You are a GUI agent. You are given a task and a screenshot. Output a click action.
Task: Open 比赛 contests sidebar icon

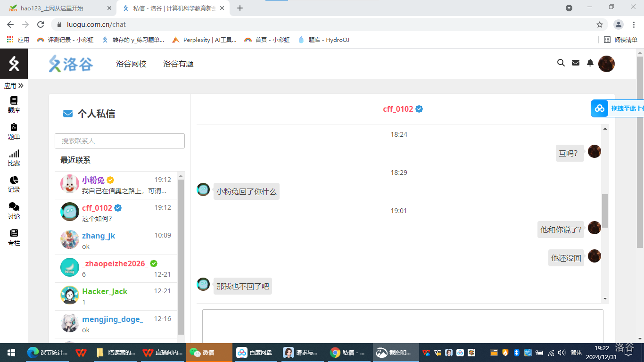coord(14,157)
